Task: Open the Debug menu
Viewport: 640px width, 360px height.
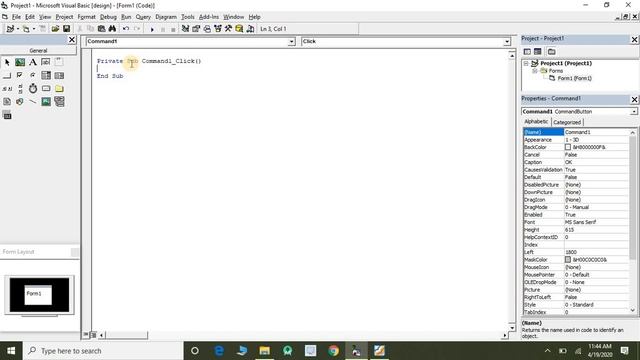Action: (x=108, y=17)
